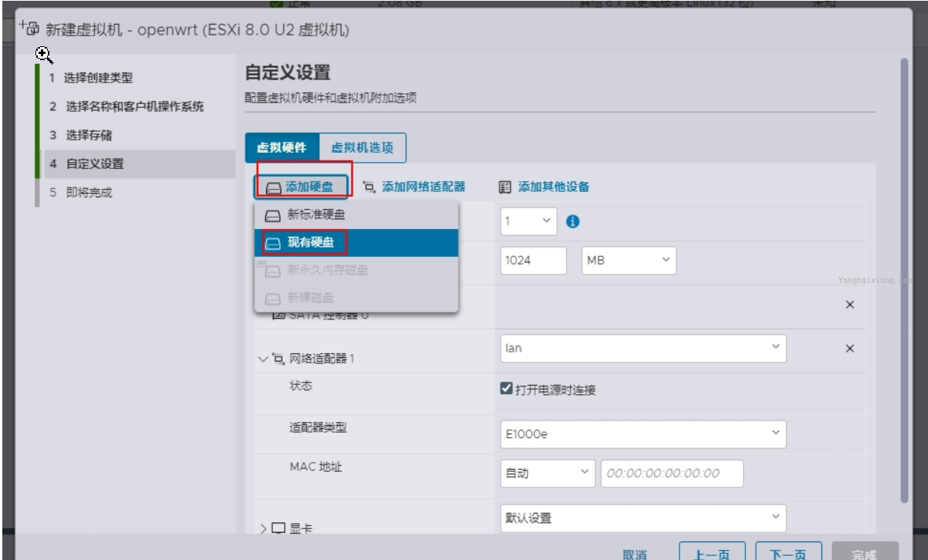Remove network adapter 1 with X
928x560 pixels.
(850, 349)
